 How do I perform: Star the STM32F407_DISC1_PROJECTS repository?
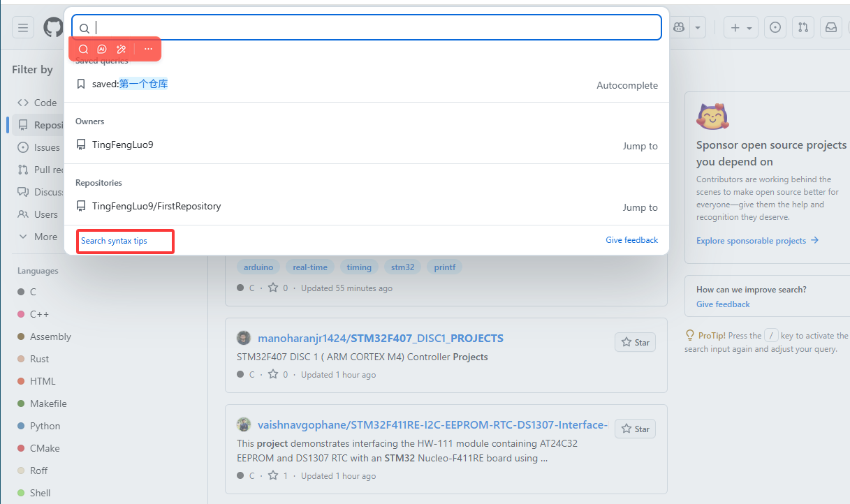[635, 342]
